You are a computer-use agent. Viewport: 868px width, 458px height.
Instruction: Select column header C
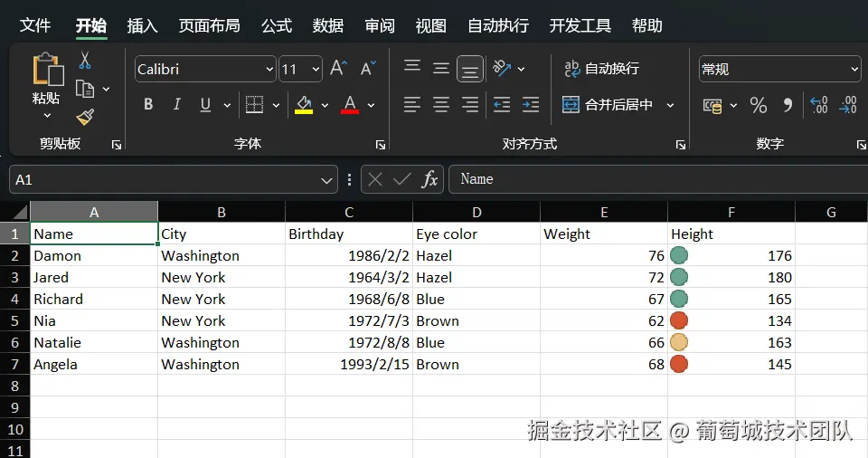tap(349, 212)
